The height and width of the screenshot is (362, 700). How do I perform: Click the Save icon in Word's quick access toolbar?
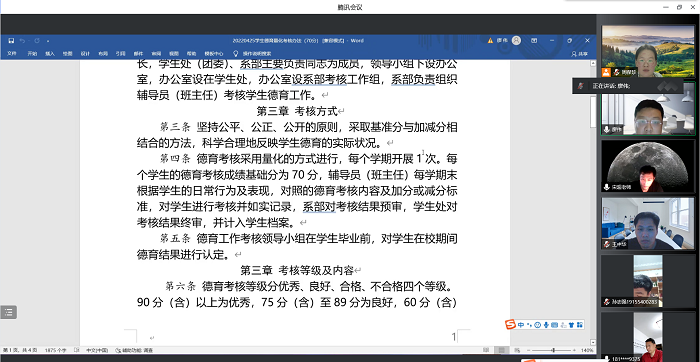click(x=11, y=41)
